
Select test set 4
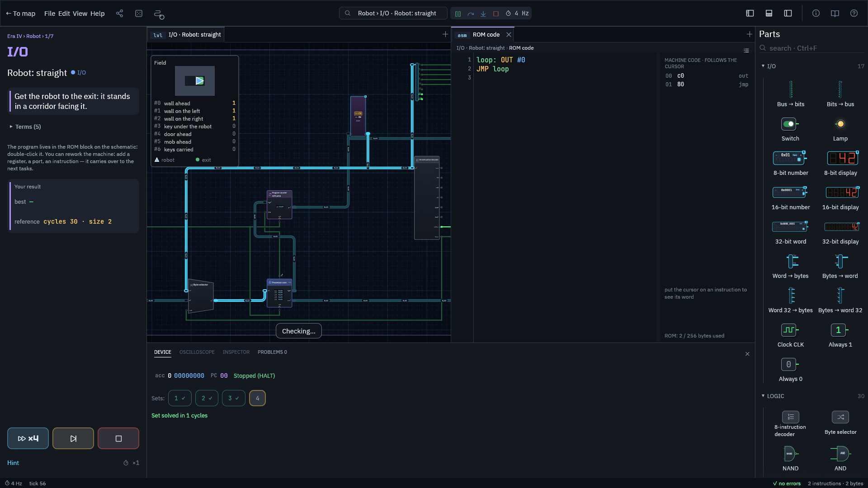(x=257, y=398)
